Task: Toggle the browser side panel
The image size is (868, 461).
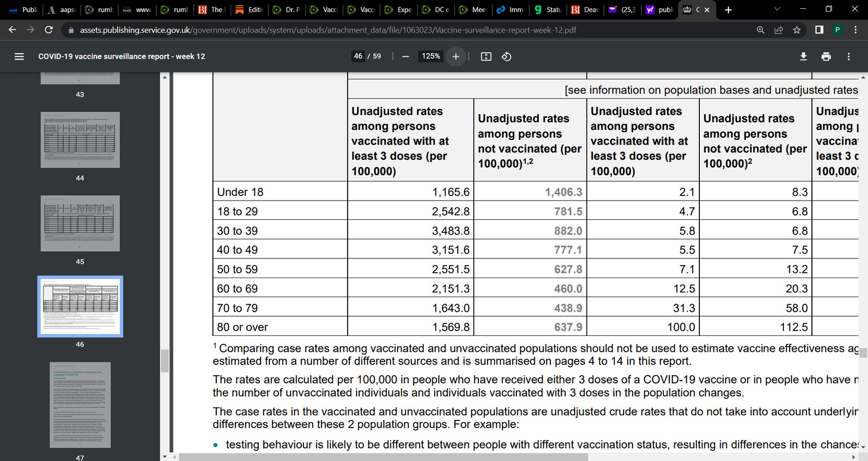Action: (x=819, y=30)
